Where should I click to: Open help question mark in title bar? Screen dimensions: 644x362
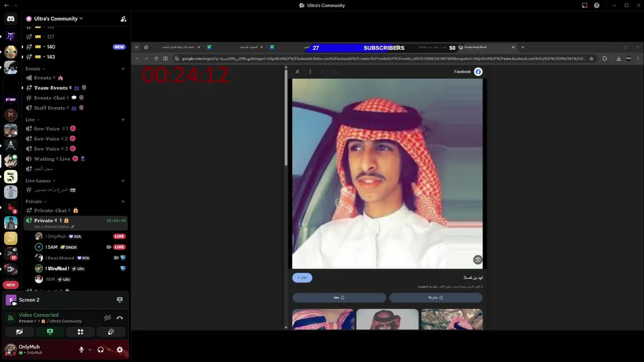tap(597, 6)
